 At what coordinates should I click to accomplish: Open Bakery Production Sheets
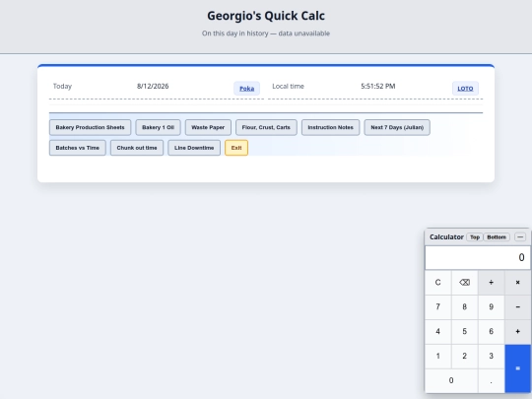tap(90, 127)
